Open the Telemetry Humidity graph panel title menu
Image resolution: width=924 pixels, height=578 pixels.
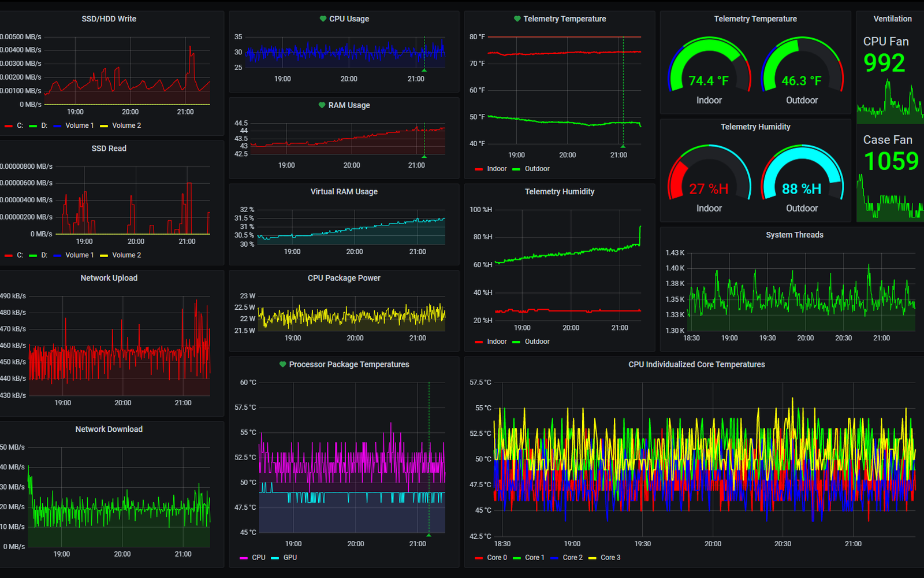tap(560, 192)
